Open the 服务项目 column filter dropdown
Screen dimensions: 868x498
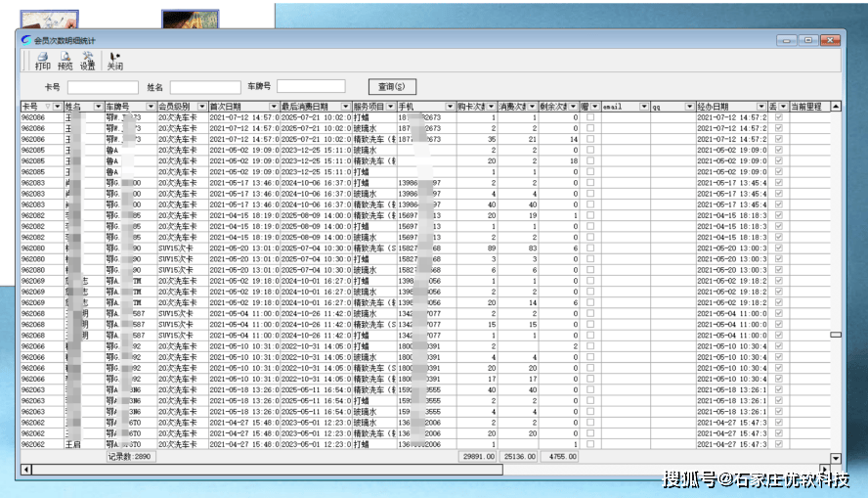click(x=391, y=106)
